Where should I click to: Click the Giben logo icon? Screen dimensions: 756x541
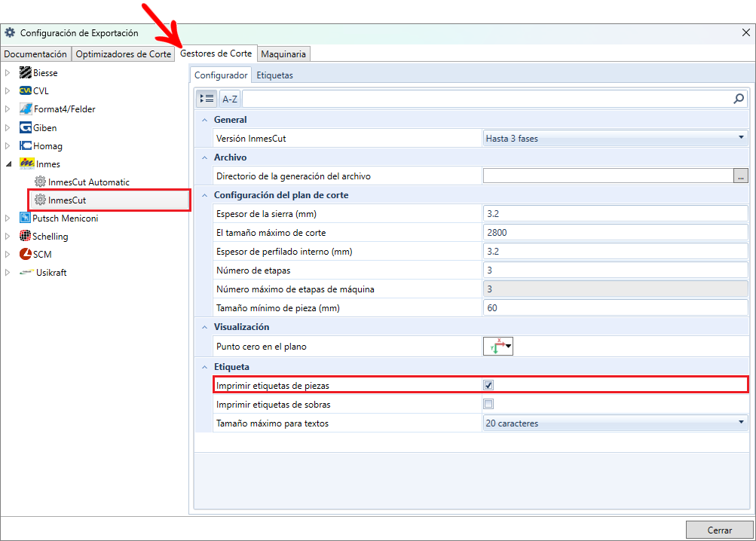(26, 127)
